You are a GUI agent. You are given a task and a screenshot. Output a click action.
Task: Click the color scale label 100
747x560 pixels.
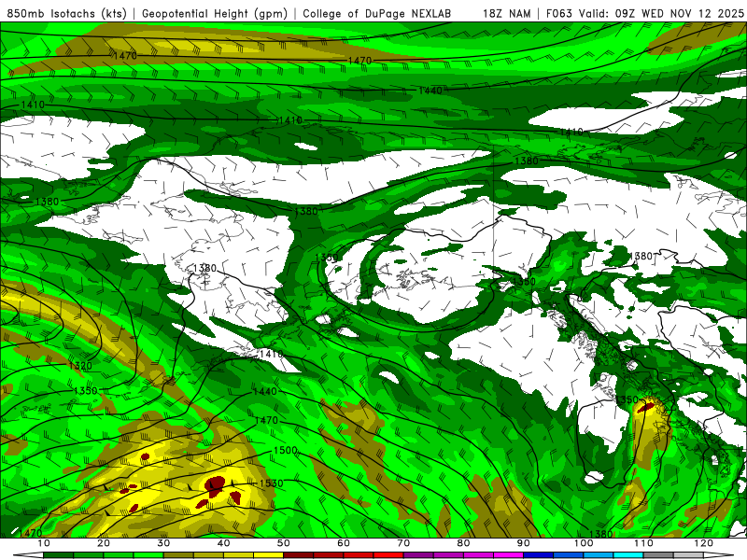pyautogui.click(x=584, y=543)
